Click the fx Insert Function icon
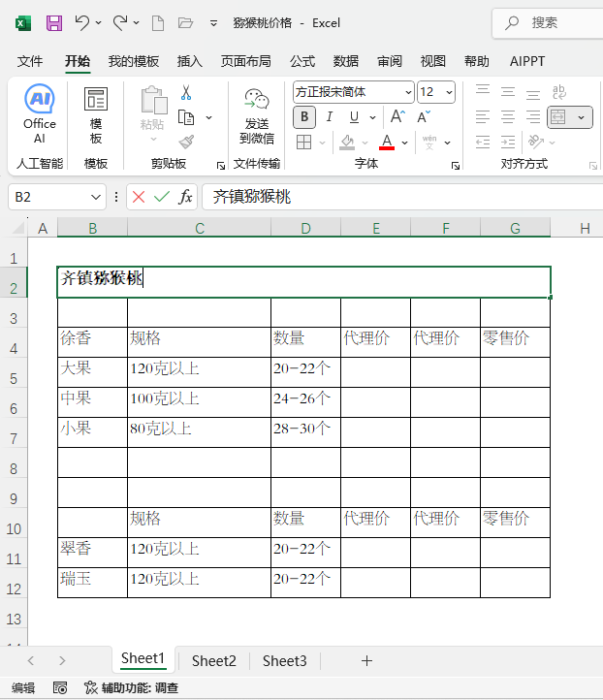 click(186, 197)
